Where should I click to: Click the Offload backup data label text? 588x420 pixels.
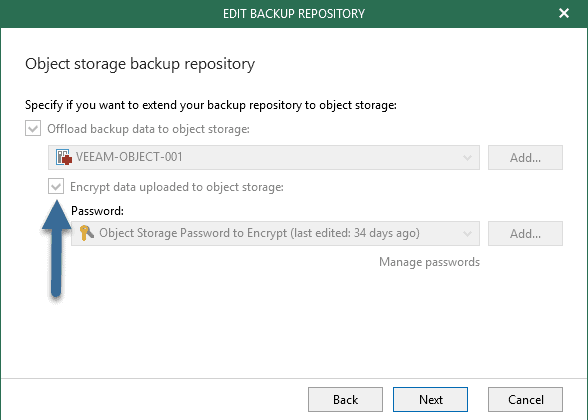point(148,129)
